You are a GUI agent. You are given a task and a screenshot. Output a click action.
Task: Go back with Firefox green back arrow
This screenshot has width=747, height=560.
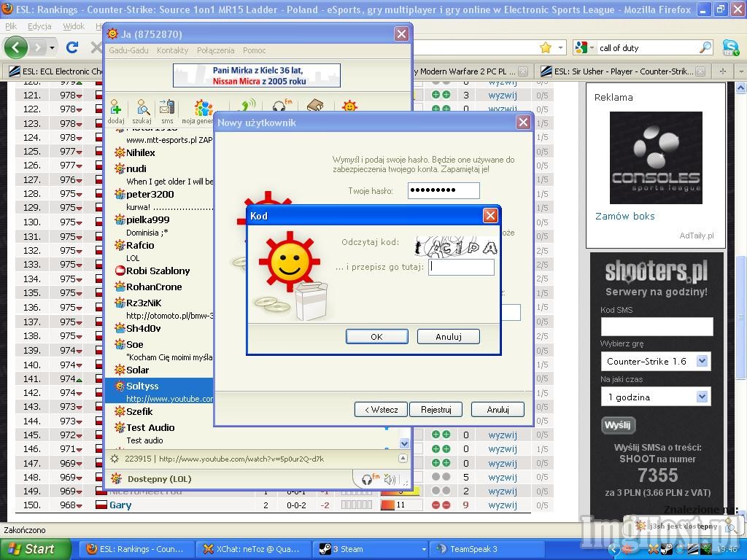click(16, 47)
